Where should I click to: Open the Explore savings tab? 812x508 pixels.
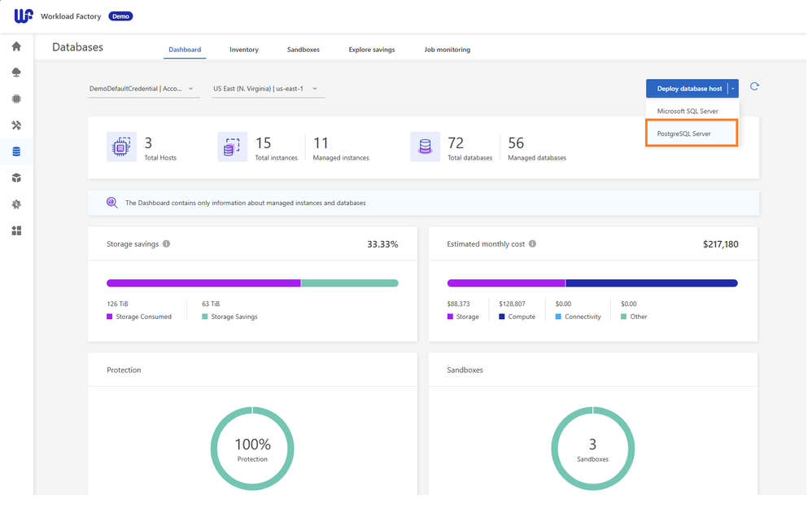tap(372, 50)
